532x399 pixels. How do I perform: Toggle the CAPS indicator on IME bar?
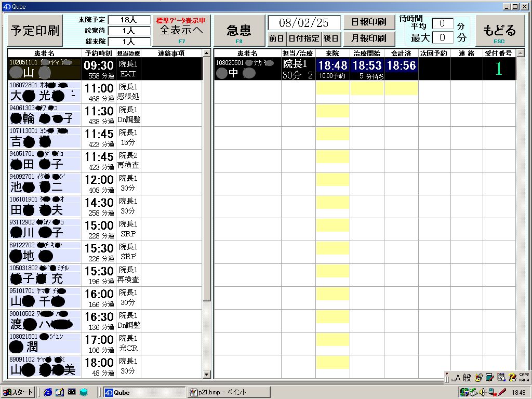tap(524, 375)
